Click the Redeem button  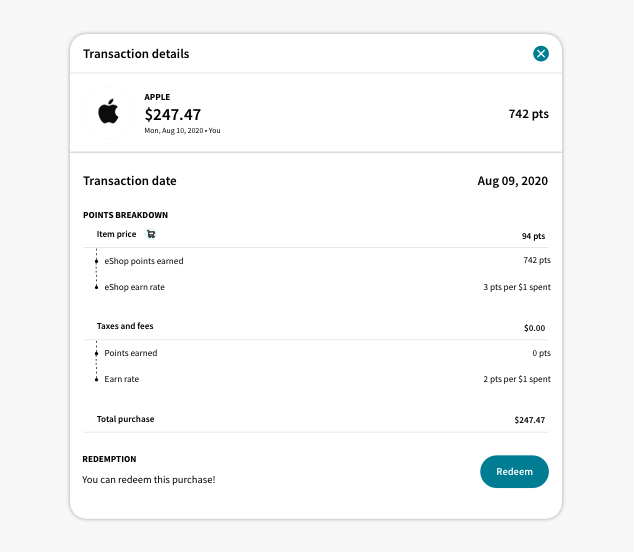point(514,472)
